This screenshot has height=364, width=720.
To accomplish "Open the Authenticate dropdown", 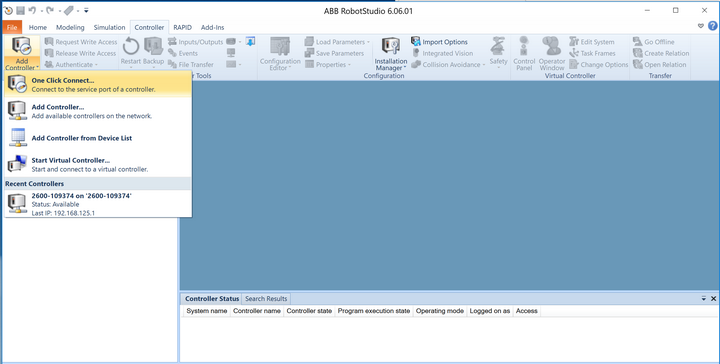I will coord(72,65).
